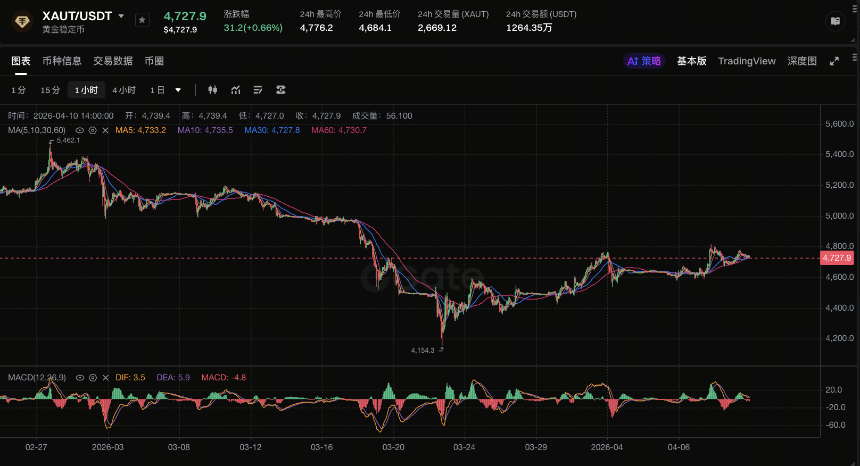Viewport: 860px width, 466px height.
Task: Click the MA10: 4,735.5 value
Action: click(205, 130)
